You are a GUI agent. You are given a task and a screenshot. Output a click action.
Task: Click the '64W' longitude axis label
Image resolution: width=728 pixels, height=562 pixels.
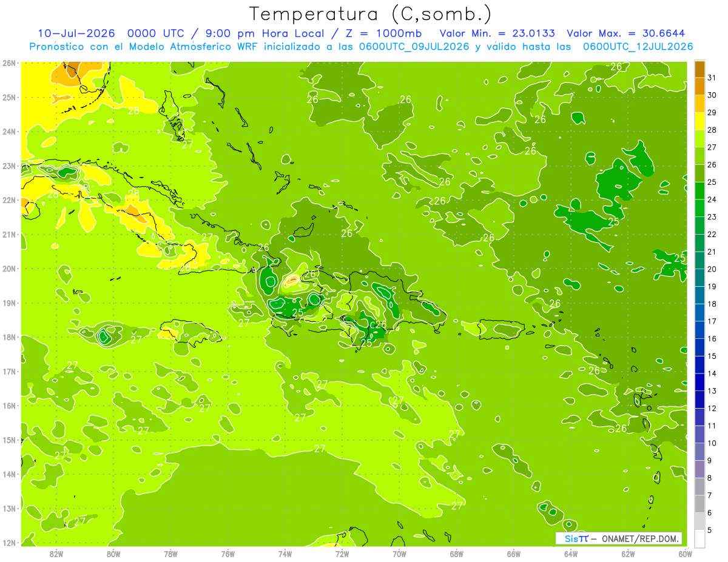click(571, 554)
